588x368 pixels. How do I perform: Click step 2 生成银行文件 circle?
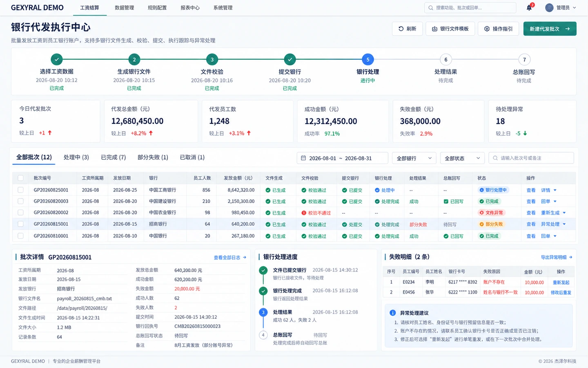pos(134,59)
